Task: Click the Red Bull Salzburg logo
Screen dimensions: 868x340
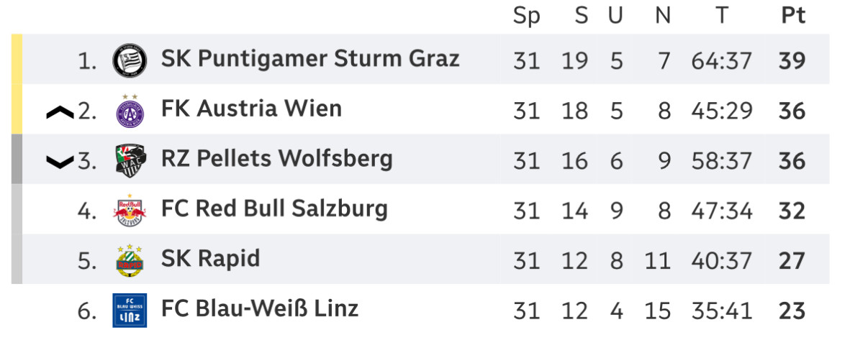Action: 130,210
